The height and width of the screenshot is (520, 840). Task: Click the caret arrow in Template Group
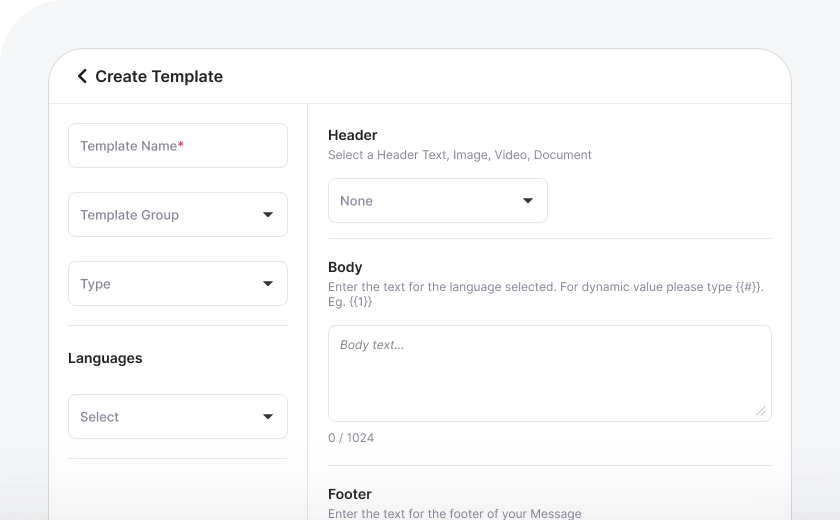268,215
